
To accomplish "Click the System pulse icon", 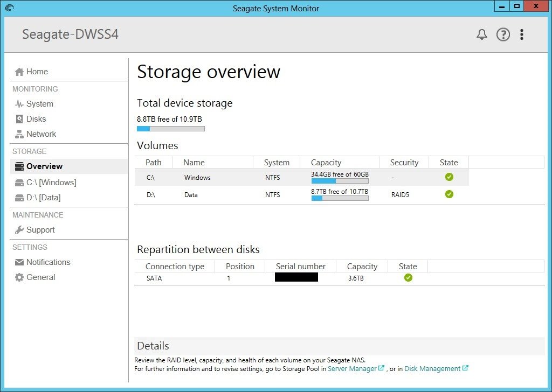I will 19,104.
